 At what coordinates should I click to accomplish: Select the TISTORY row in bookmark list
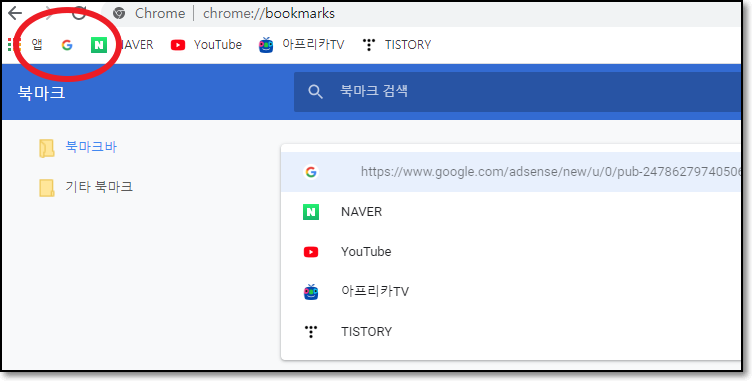click(511, 332)
